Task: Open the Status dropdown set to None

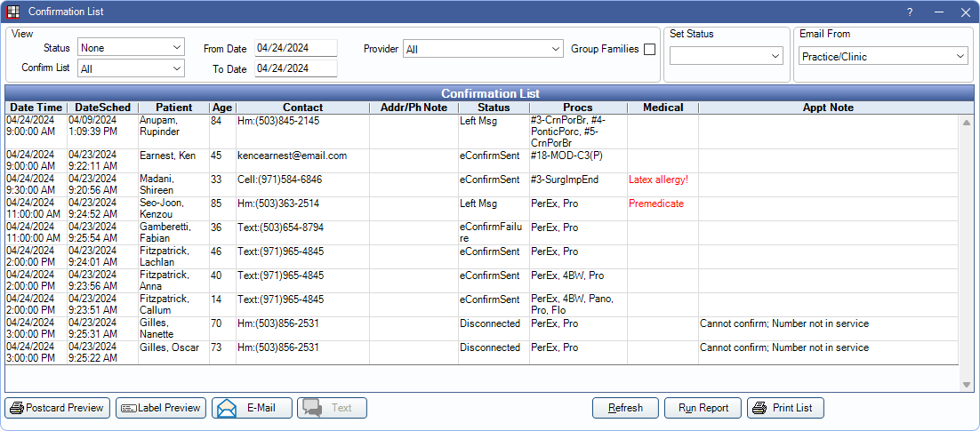Action: 131,47
